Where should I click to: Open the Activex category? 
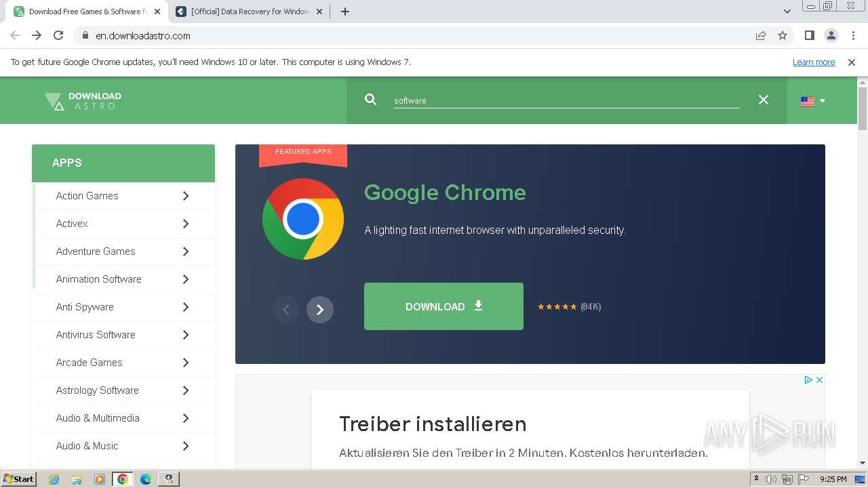[72, 224]
